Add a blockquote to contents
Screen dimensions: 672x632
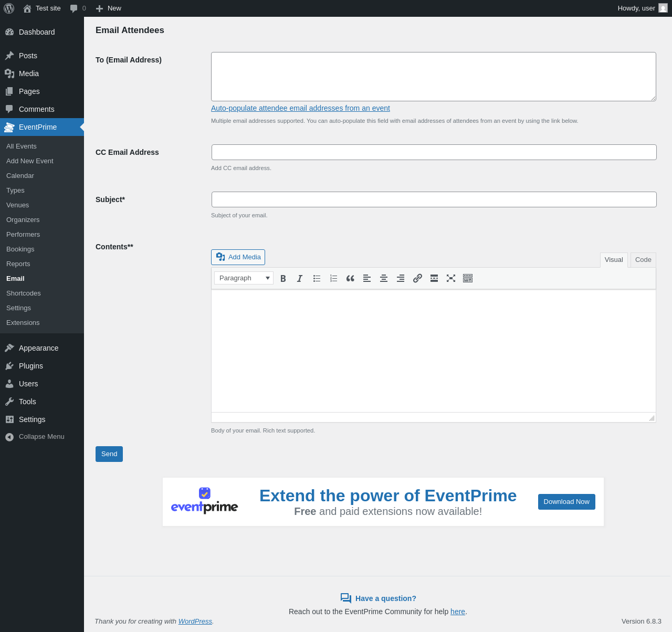click(x=350, y=278)
